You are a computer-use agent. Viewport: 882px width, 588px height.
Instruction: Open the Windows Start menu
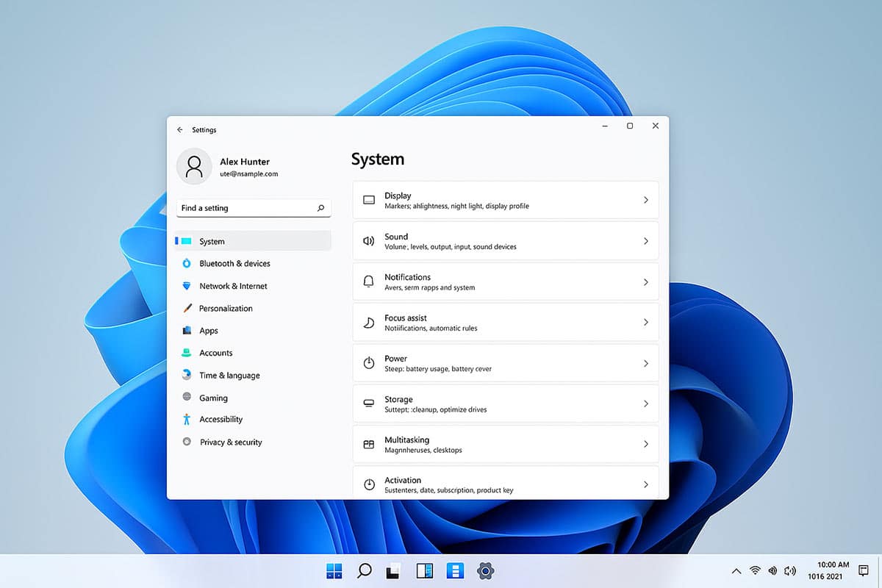[x=334, y=571]
